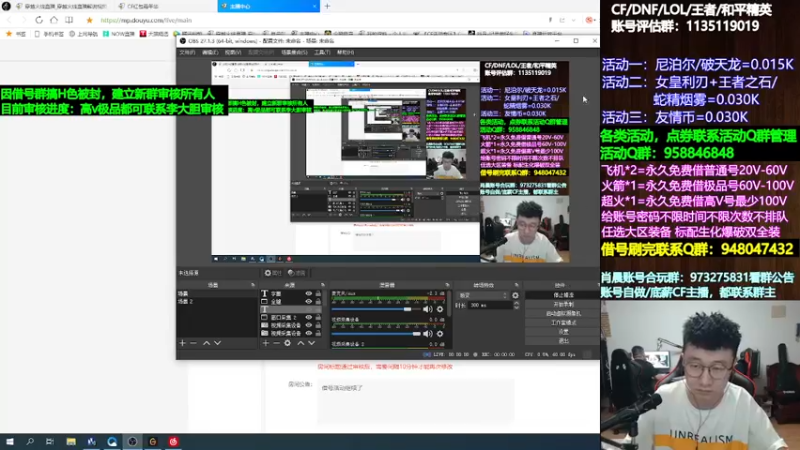Move scene up with the arrow under 场景 list
Image resolution: width=800 pixels, height=450 pixels.
coord(207,343)
